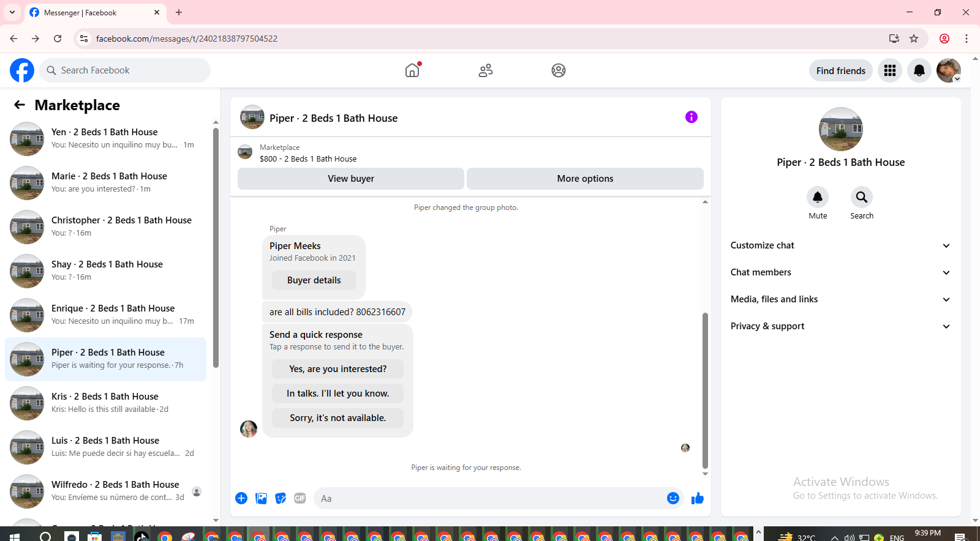Open the notifications bell in header

pos(919,70)
